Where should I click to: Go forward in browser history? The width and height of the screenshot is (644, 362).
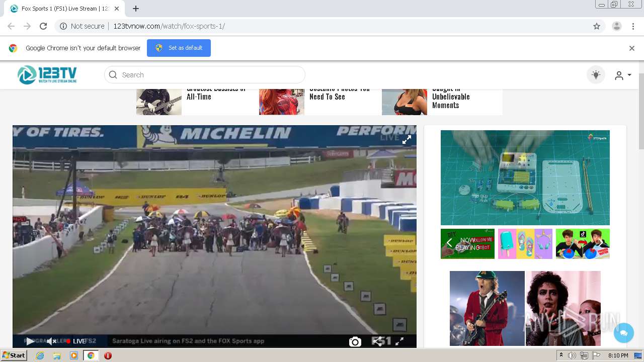27,26
